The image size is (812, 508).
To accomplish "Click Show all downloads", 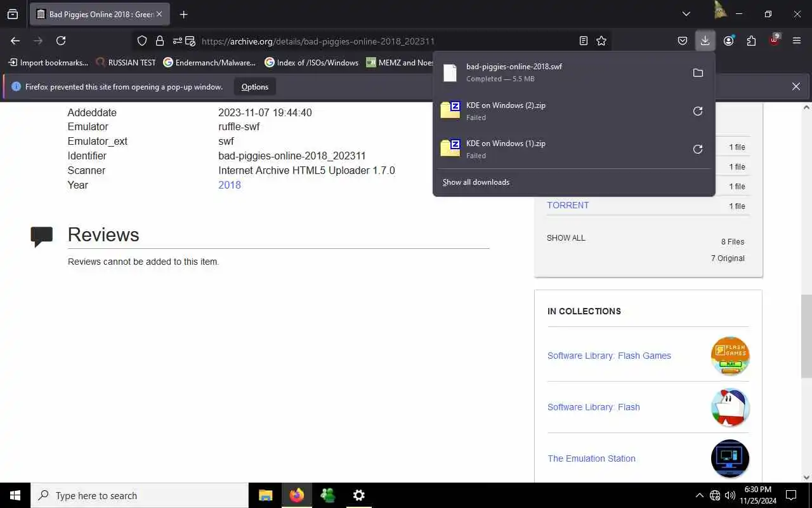I will pos(476,182).
